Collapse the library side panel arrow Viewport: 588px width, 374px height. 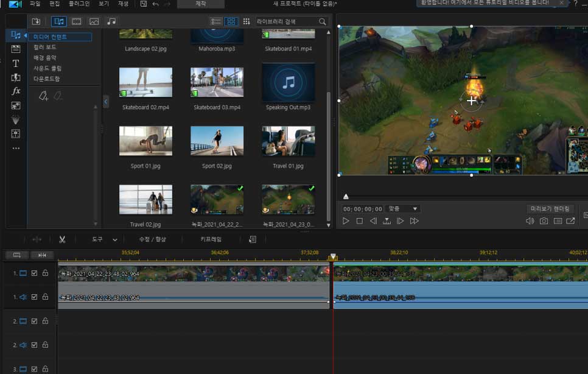pyautogui.click(x=106, y=102)
